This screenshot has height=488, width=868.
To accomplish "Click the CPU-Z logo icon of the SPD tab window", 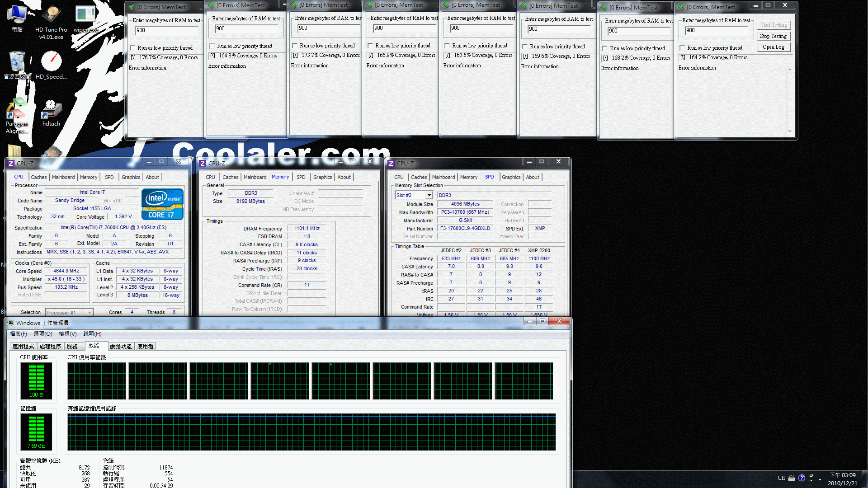I will pos(391,163).
